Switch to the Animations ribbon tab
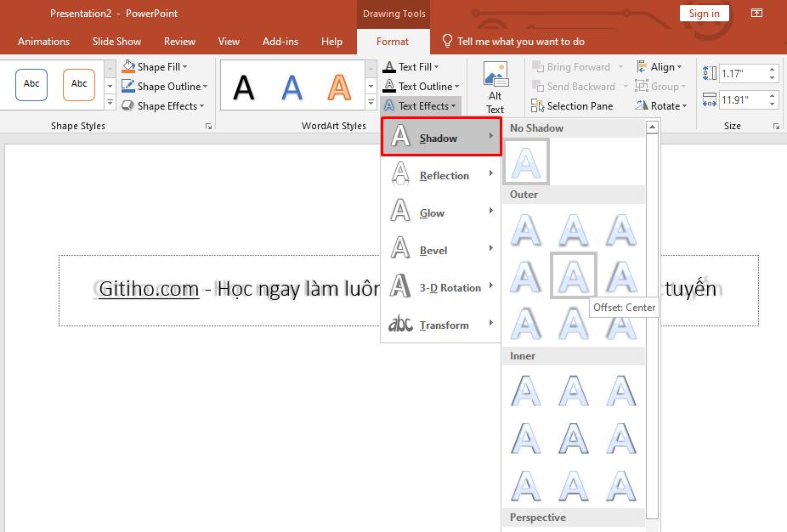Viewport: 787px width, 532px height. (43, 41)
